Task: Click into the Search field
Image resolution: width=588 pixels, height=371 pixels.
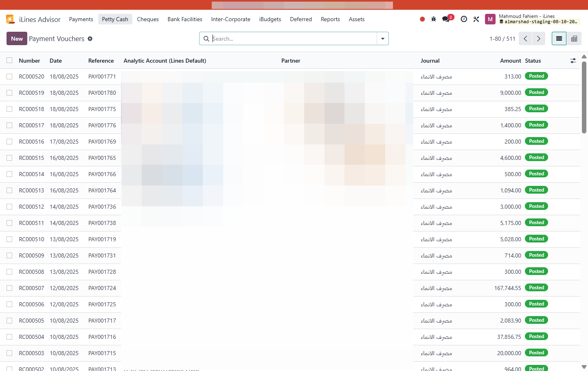Action: 294,39
